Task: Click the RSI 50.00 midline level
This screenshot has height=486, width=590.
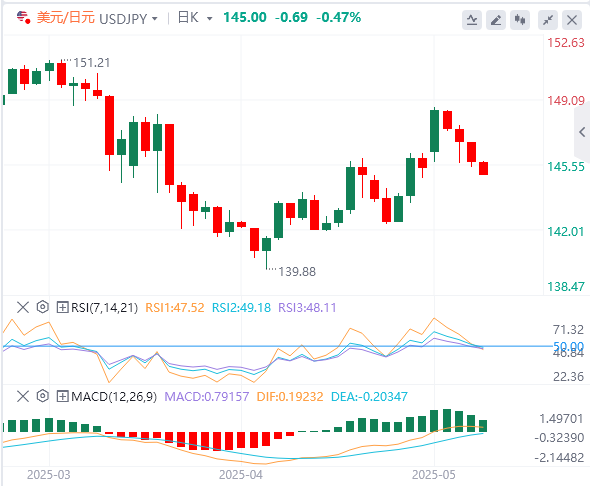Action: (x=568, y=346)
